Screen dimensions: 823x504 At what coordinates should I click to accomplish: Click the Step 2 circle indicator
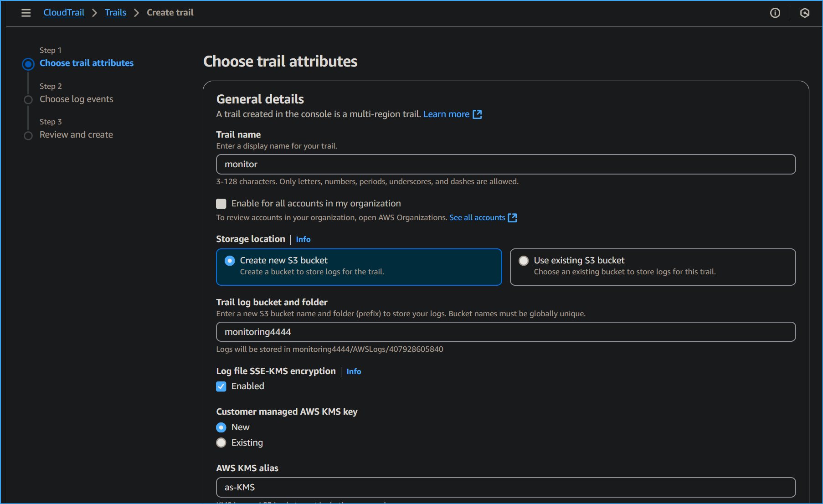tap(28, 99)
